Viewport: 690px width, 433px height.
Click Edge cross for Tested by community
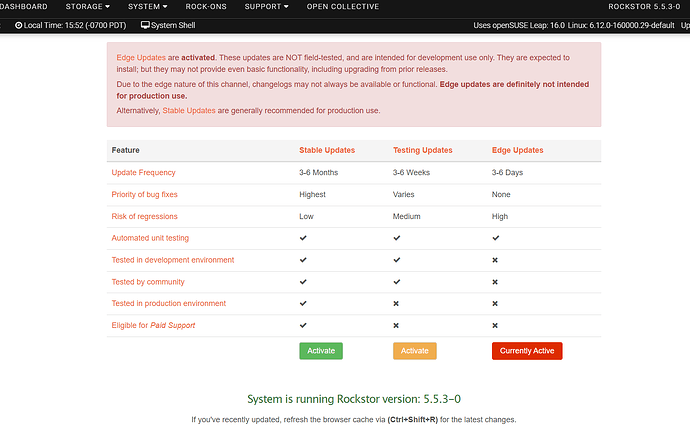click(x=495, y=282)
